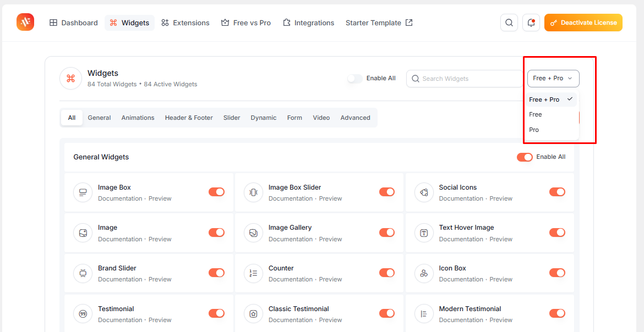The height and width of the screenshot is (332, 644).
Task: Click the Counter widget icon
Action: [253, 273]
